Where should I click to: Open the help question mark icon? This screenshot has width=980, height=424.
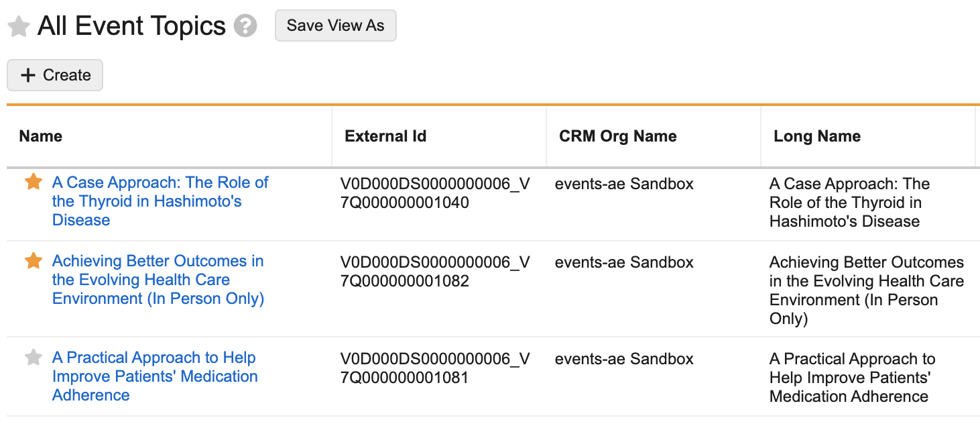(x=245, y=26)
